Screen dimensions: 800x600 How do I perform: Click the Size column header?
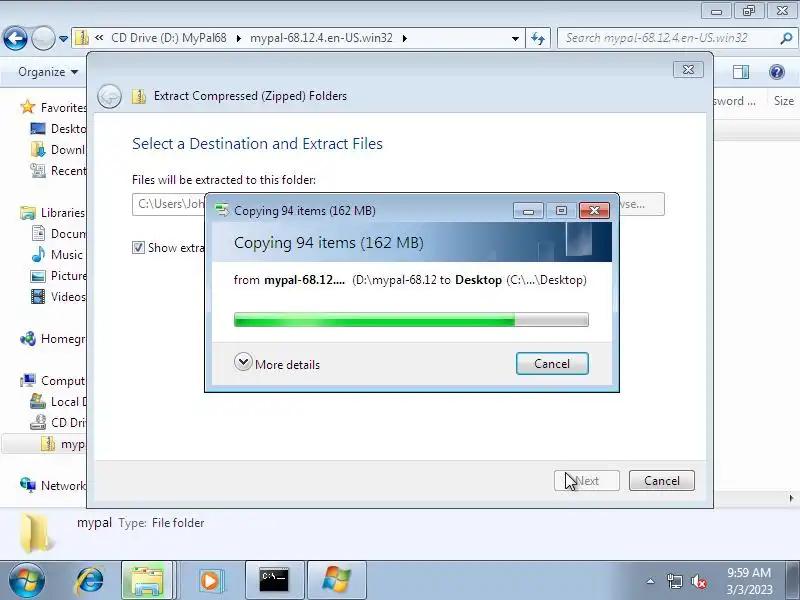783,101
